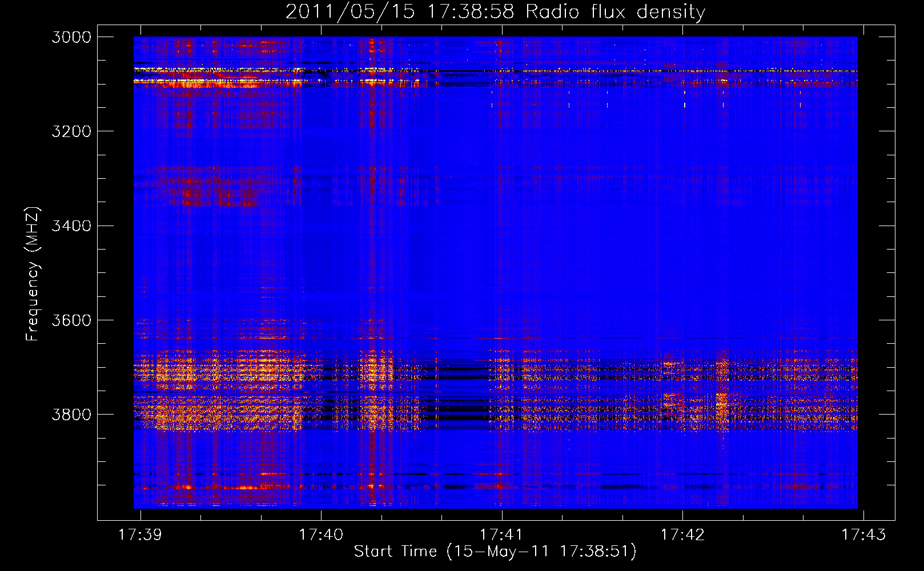The image size is (924, 571).
Task: Click the 17:39 time tick label
Action: tap(140, 534)
